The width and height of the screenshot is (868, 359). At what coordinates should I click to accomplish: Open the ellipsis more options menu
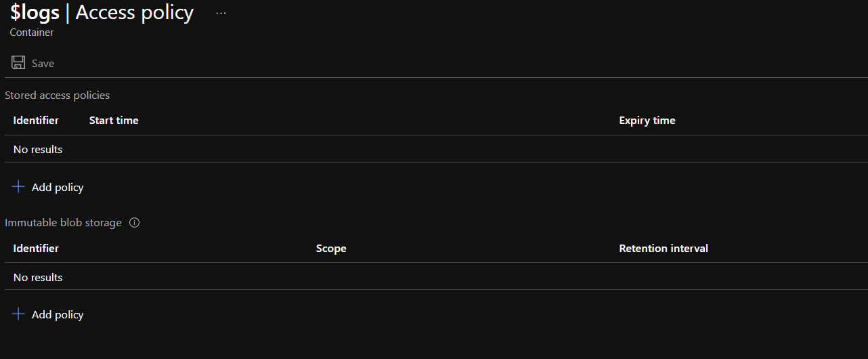tap(221, 14)
